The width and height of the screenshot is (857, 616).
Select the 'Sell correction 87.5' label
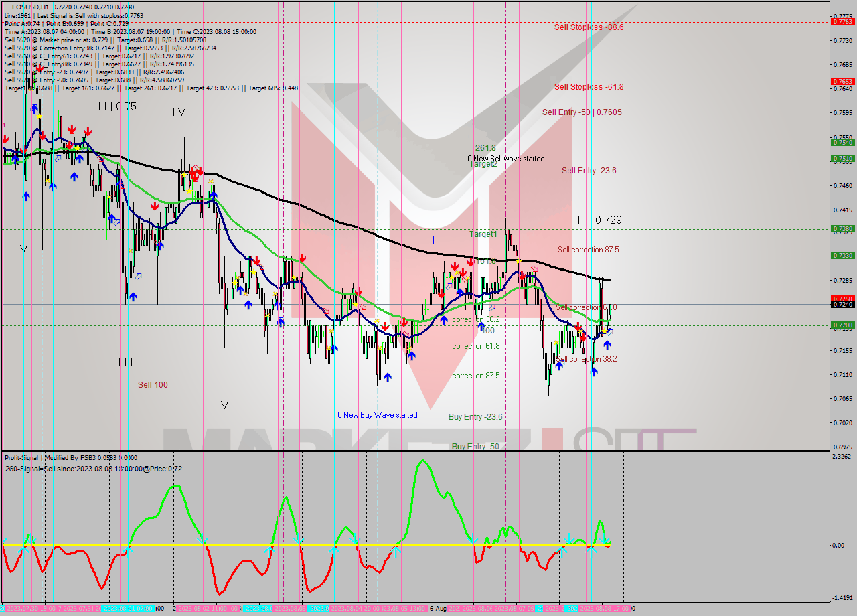pos(589,250)
